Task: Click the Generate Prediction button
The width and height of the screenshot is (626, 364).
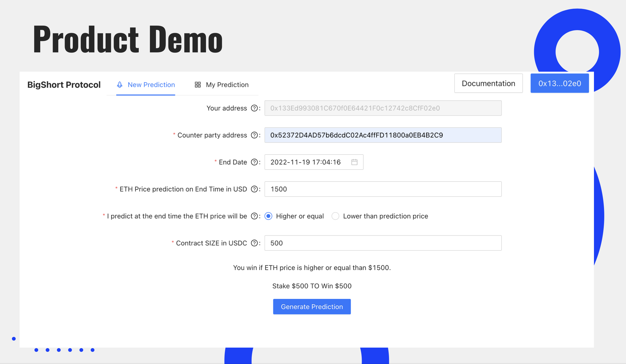Action: coord(312,307)
